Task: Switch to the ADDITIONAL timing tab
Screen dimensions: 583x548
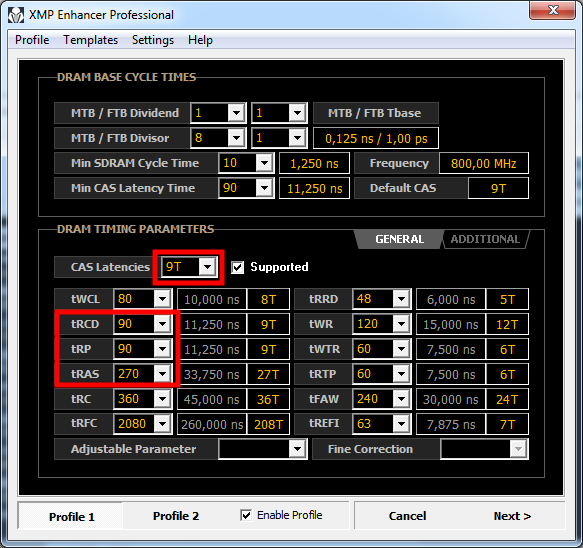Action: (485, 239)
